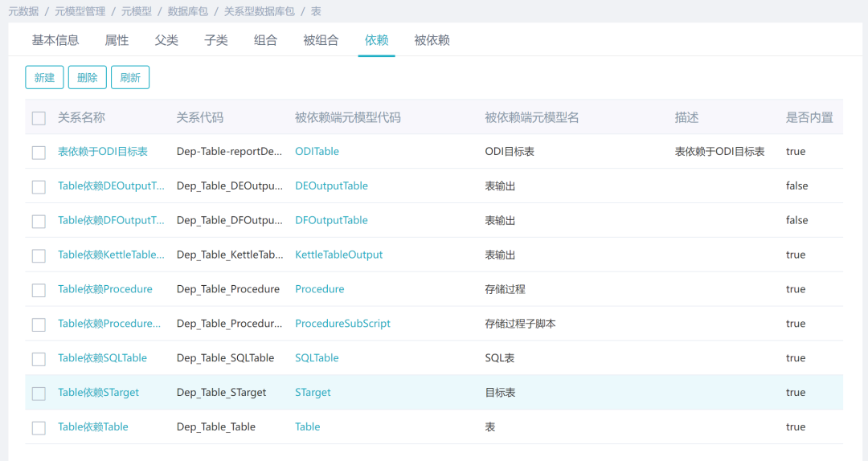Check the box for 表依赖于ODI目标表 row
This screenshot has height=461, width=868.
(39, 152)
